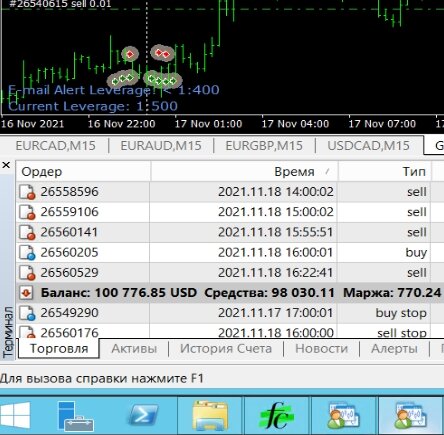The image size is (444, 435).
Task: Sort by the Время column header
Action: tap(244, 172)
